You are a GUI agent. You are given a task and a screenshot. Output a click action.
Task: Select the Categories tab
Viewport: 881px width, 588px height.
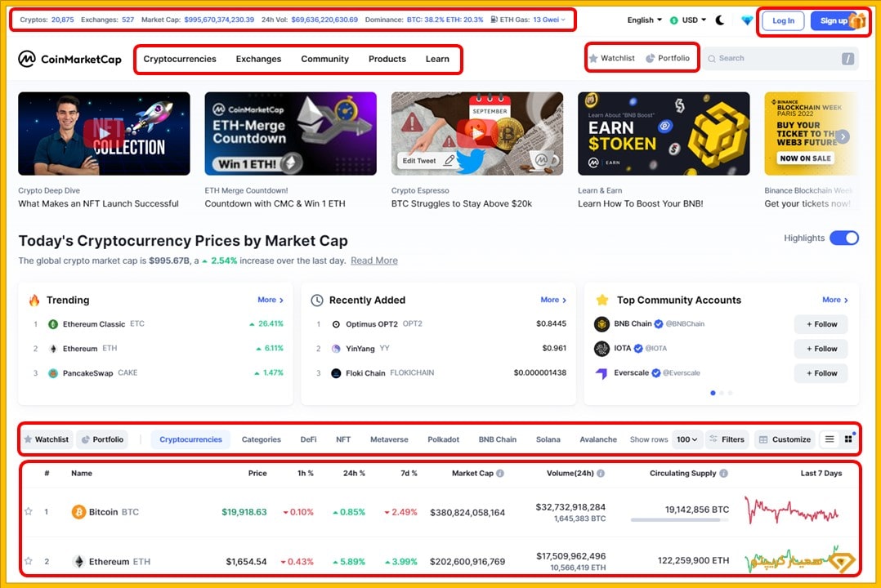pos(262,439)
